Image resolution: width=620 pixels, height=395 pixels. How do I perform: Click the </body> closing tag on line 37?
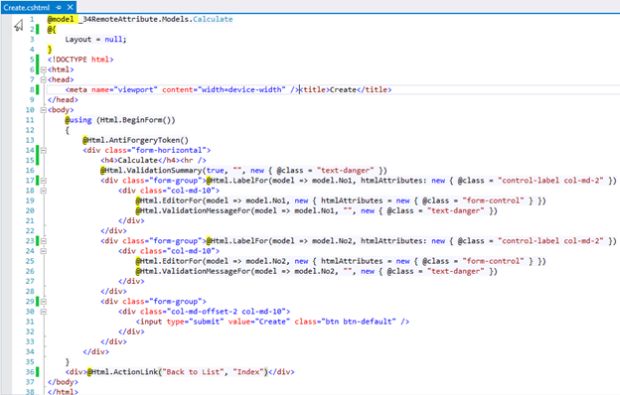[62, 382]
